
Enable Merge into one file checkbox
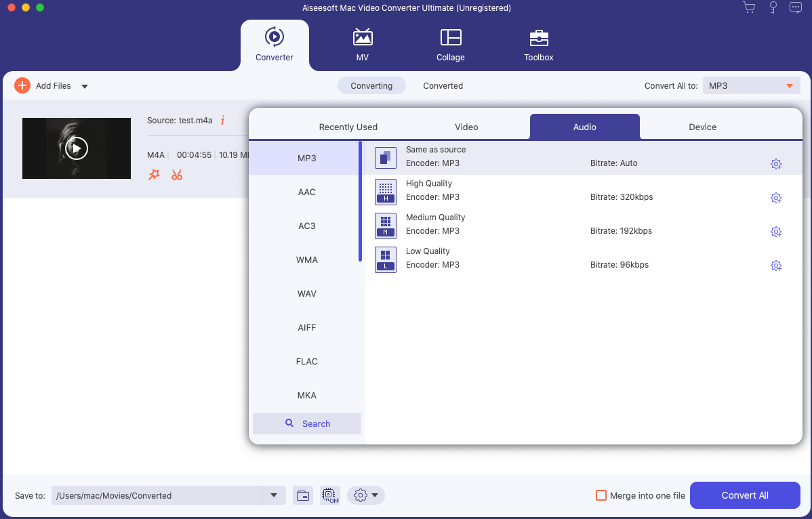point(601,495)
